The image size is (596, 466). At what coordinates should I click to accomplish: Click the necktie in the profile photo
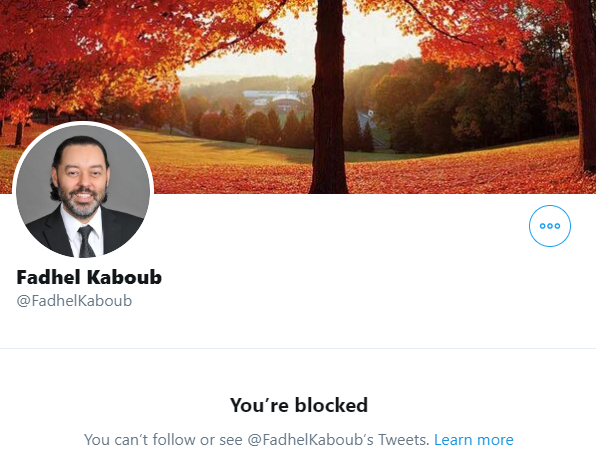click(87, 241)
